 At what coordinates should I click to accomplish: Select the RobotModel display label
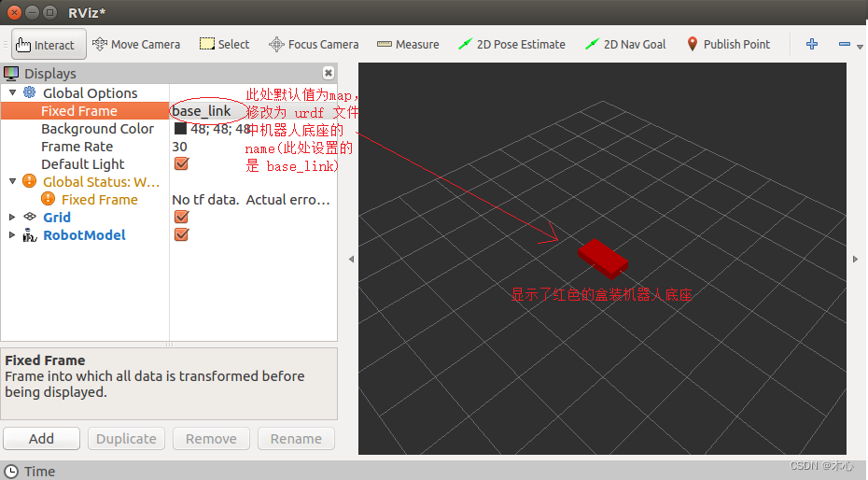[x=84, y=235]
